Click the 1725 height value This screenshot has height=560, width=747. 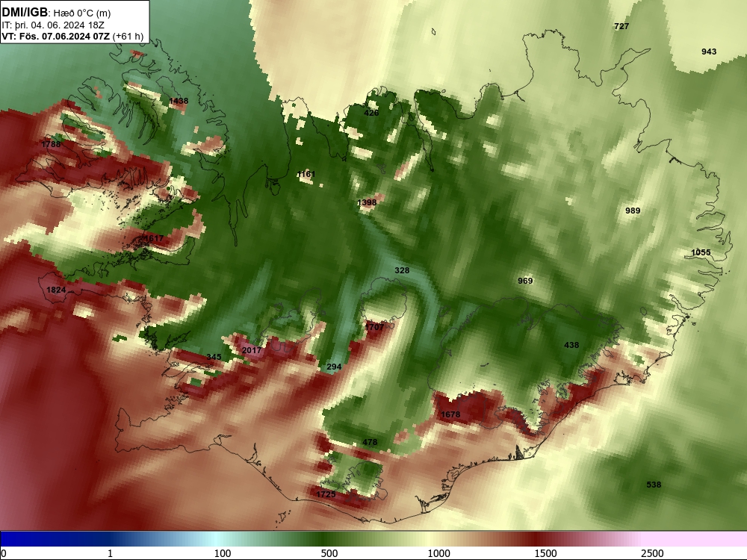(x=326, y=495)
